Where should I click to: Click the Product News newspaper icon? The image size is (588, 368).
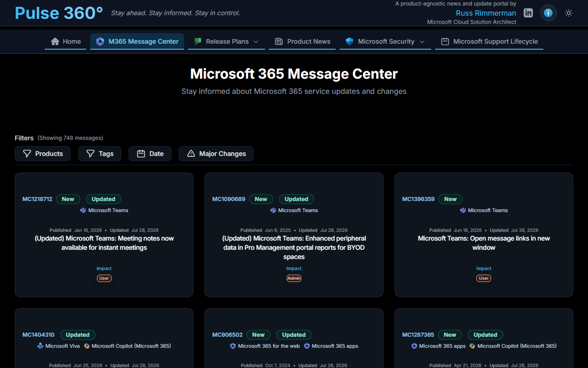point(279,41)
